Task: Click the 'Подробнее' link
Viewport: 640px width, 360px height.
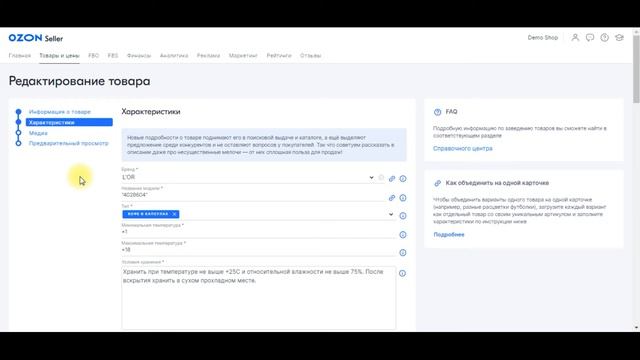Action: [449, 235]
